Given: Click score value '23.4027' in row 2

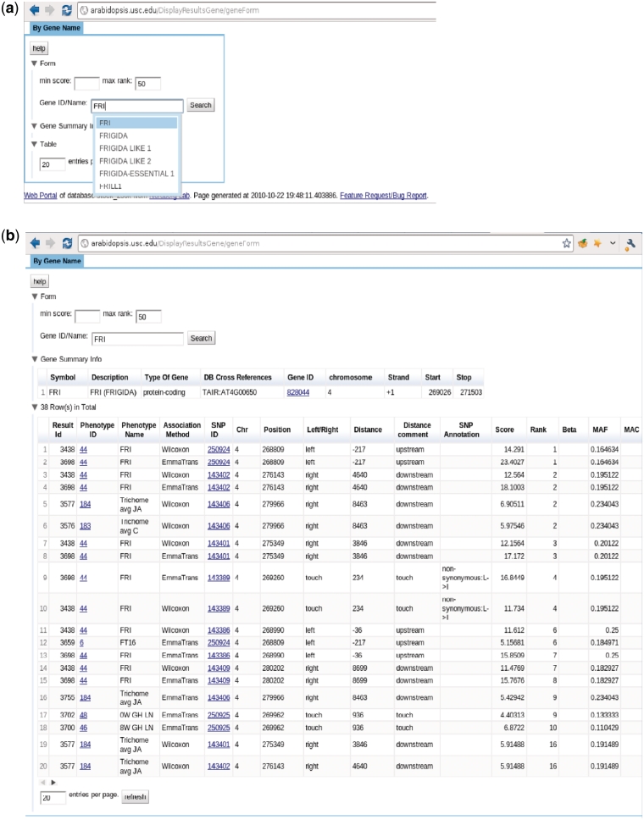Looking at the screenshot, I should pos(514,463).
